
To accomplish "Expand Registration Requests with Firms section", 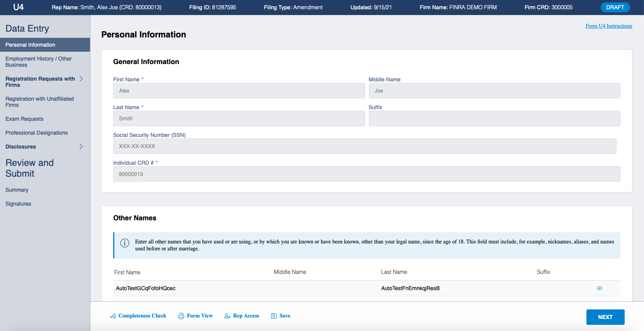I will pyautogui.click(x=81, y=79).
